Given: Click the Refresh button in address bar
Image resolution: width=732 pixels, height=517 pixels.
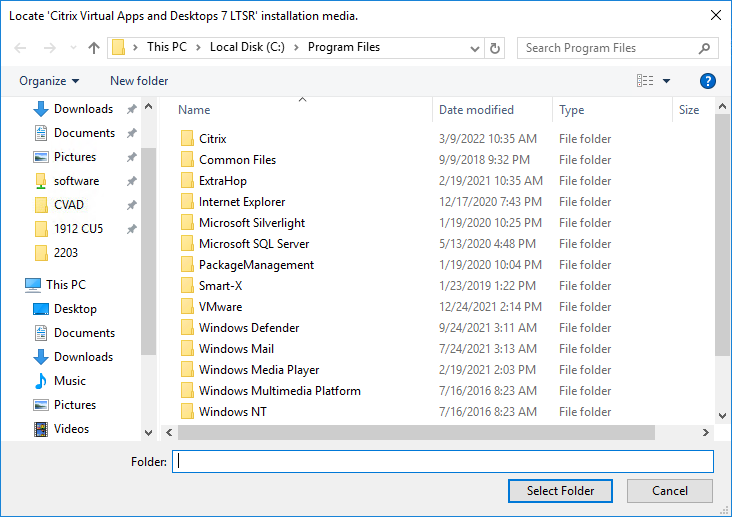Looking at the screenshot, I should click(x=495, y=48).
